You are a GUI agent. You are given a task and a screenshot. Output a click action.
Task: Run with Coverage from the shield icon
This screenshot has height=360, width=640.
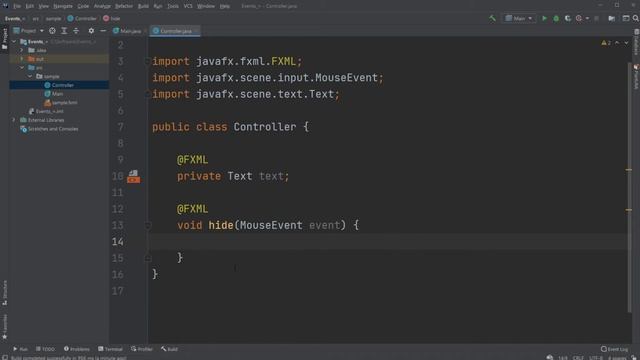[x=567, y=18]
